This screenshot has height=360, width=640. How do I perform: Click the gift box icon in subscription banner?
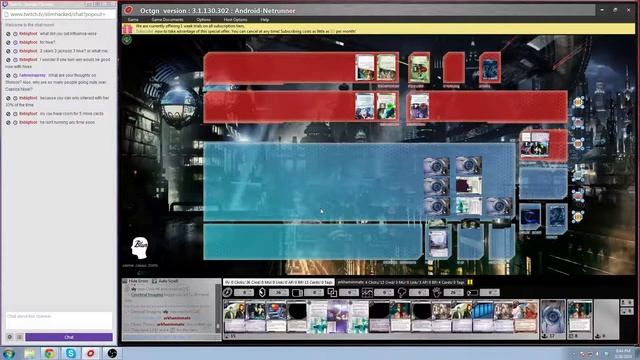coord(127,29)
